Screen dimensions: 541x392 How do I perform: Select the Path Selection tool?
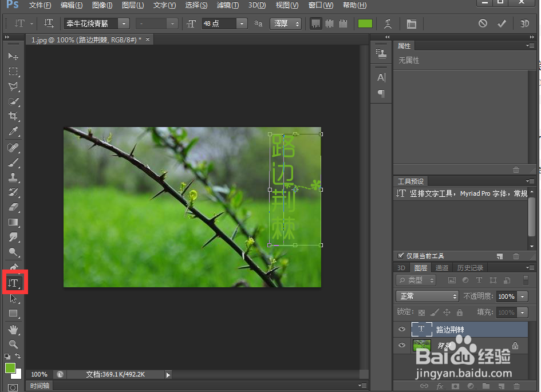point(13,298)
